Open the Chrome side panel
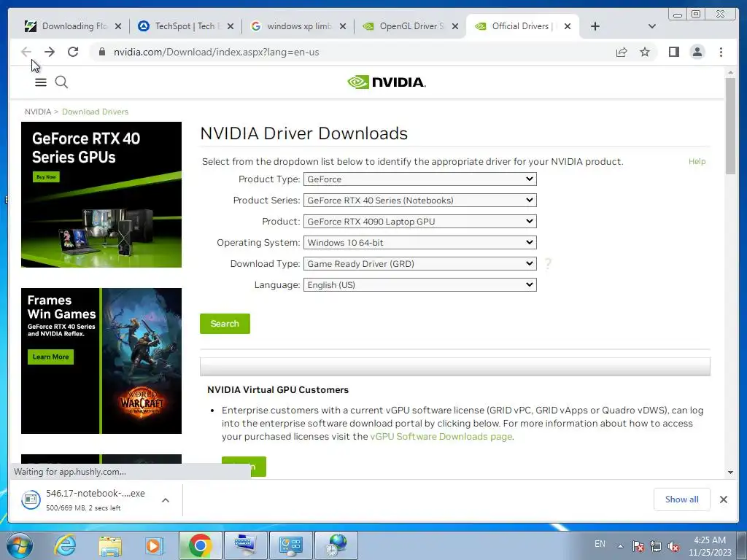Viewport: 747px width, 560px height. coord(673,52)
